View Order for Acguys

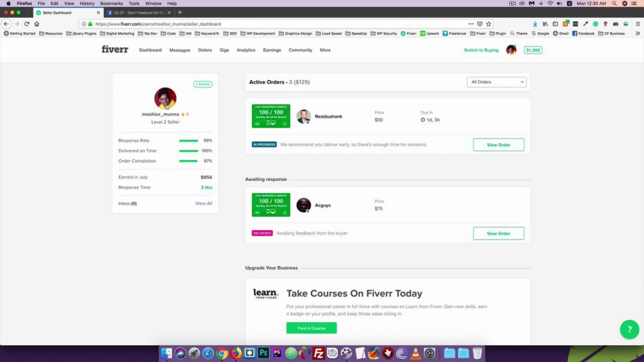pyautogui.click(x=498, y=233)
